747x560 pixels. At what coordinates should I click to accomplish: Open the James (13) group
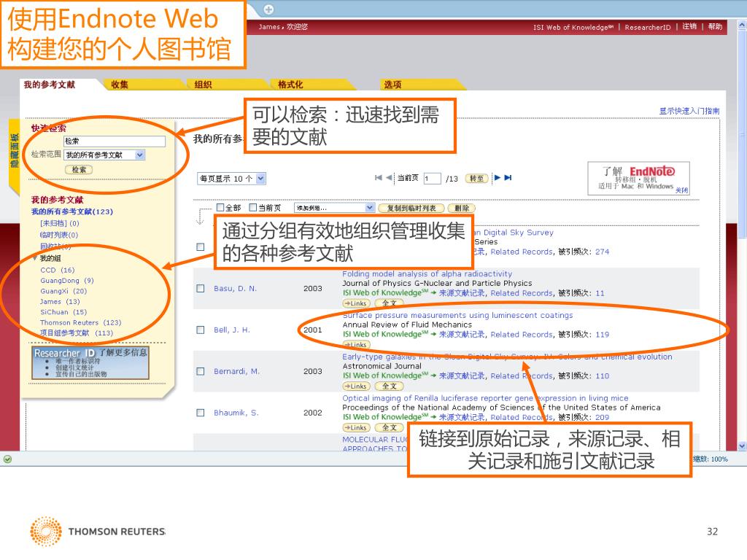click(60, 301)
